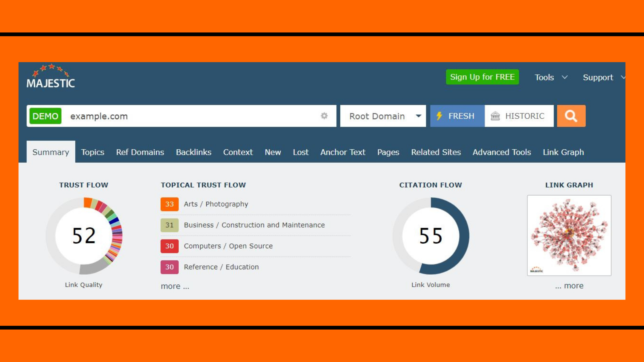Click the TRUST FLOW heading
The height and width of the screenshot is (362, 644).
pyautogui.click(x=84, y=185)
